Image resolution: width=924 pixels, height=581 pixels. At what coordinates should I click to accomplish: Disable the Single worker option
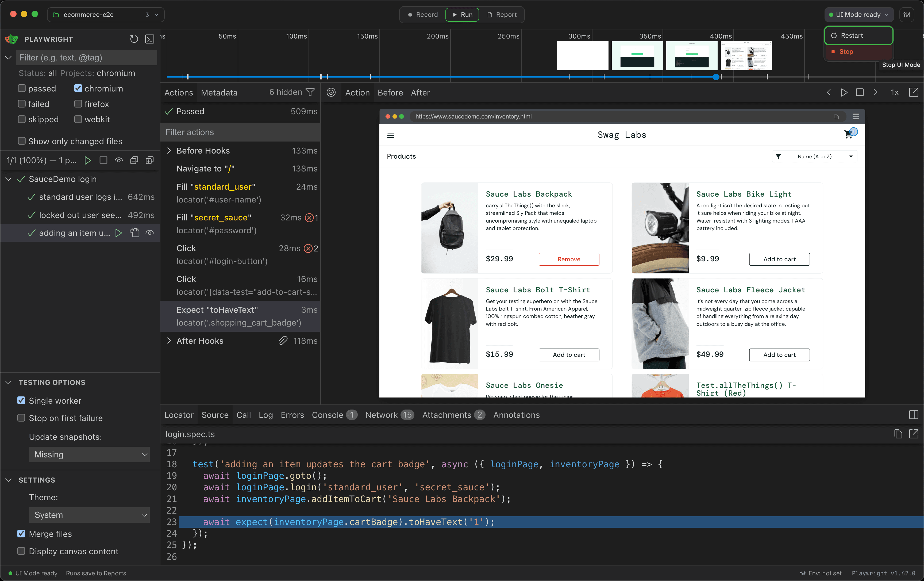coord(21,400)
